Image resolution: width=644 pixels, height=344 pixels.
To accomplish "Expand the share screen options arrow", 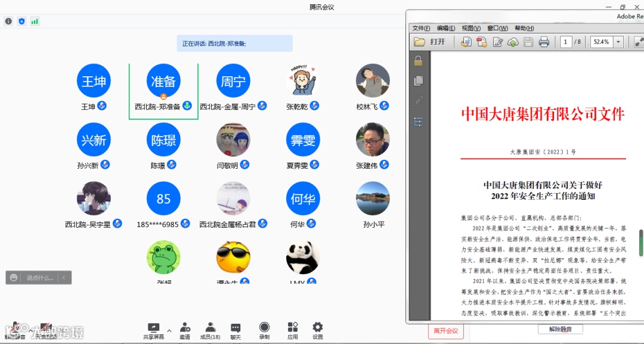I will (x=169, y=330).
